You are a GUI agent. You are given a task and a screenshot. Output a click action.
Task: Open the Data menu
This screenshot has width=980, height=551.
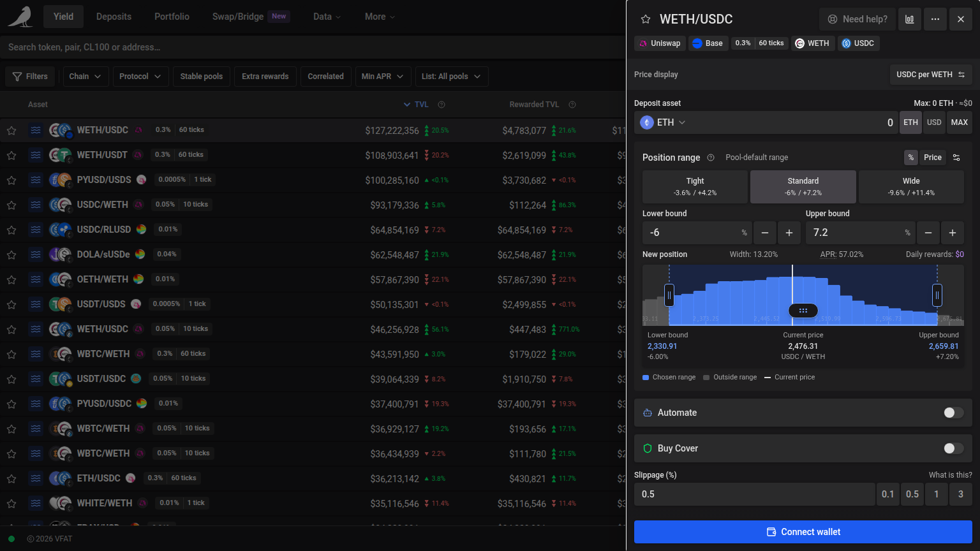(327, 17)
